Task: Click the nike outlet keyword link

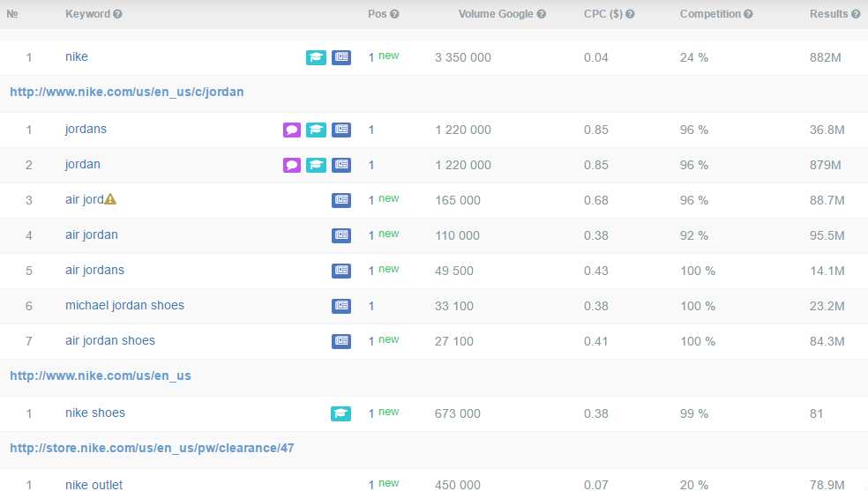Action: click(x=94, y=485)
